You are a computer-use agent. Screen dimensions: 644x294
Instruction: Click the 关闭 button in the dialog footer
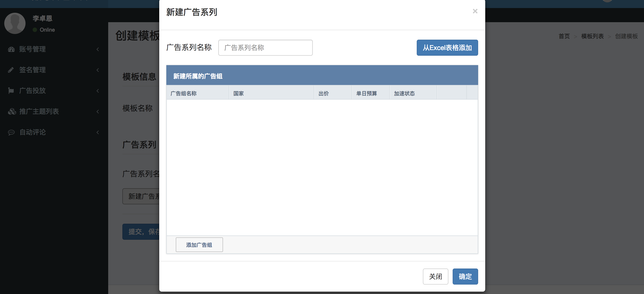pyautogui.click(x=435, y=277)
